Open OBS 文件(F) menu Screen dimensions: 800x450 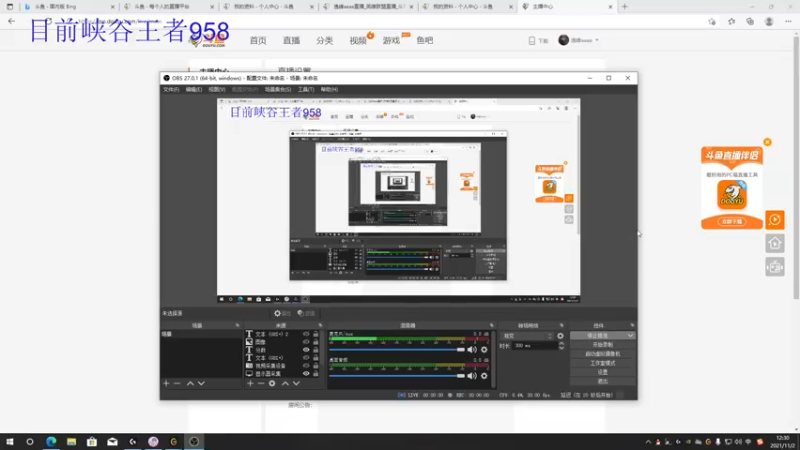coord(171,89)
